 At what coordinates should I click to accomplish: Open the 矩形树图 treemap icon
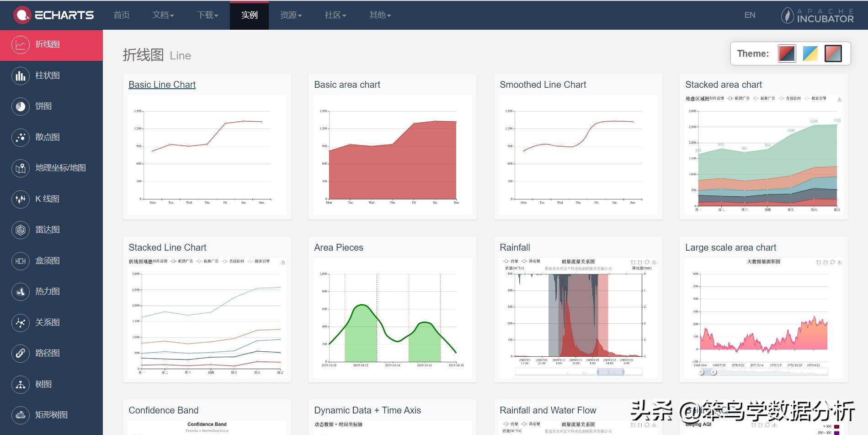click(x=21, y=415)
